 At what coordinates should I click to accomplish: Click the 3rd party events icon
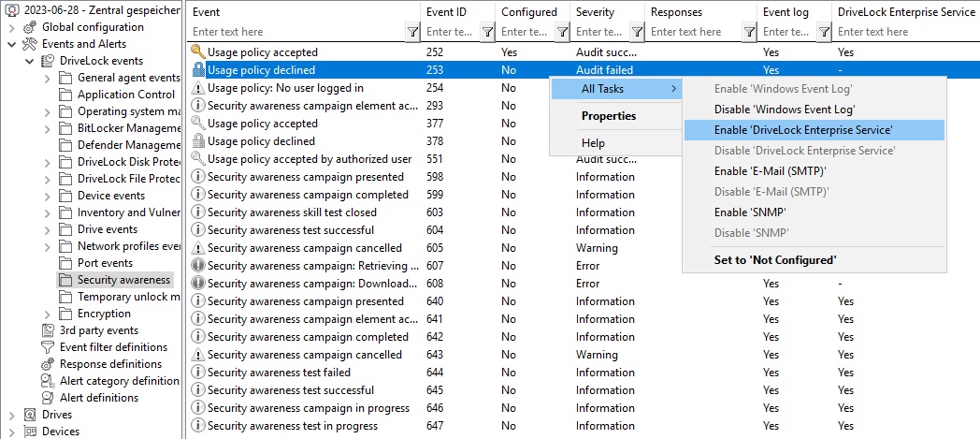click(x=48, y=330)
